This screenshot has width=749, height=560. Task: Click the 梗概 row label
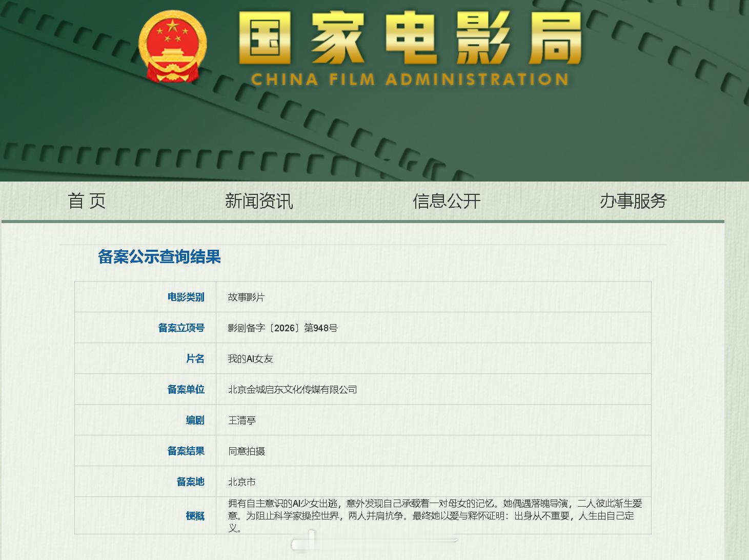pos(195,516)
